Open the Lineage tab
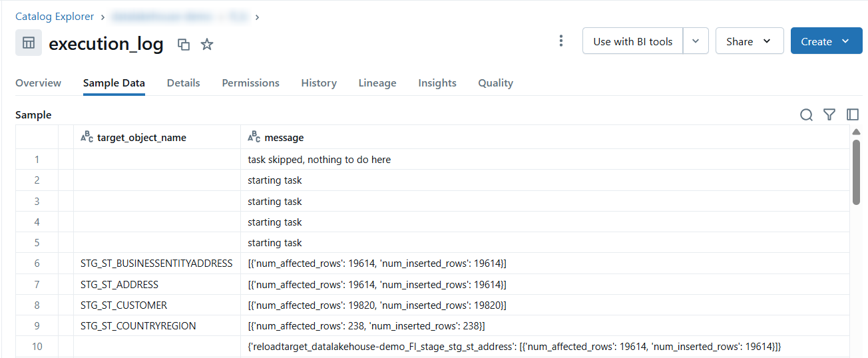This screenshot has width=868, height=358. (377, 83)
